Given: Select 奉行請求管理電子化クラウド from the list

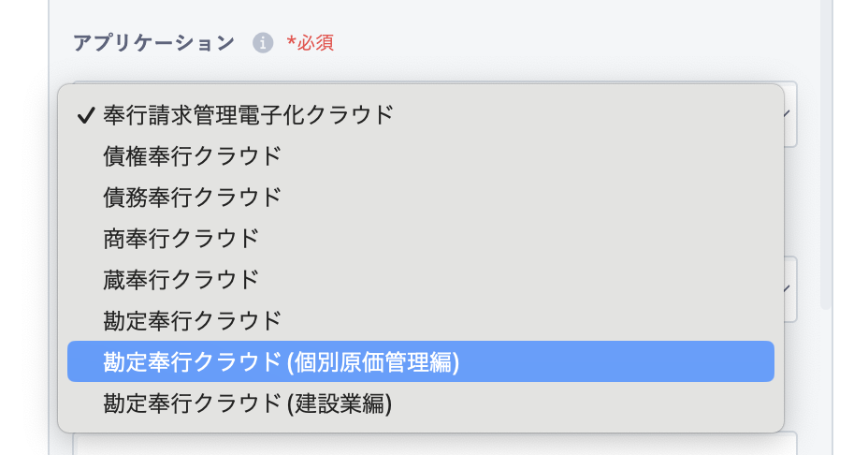Looking at the screenshot, I should click(x=421, y=115).
